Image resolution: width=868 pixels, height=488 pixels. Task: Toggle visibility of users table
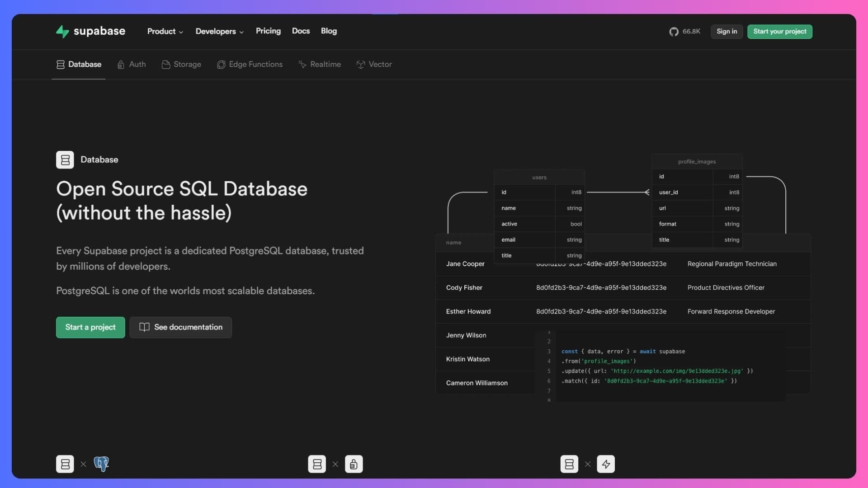point(538,177)
